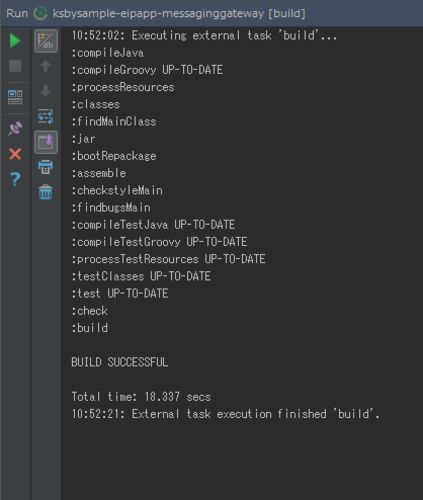Click the Gradle icon beside tab title
The image size is (423, 500).
pyautogui.click(x=41, y=14)
